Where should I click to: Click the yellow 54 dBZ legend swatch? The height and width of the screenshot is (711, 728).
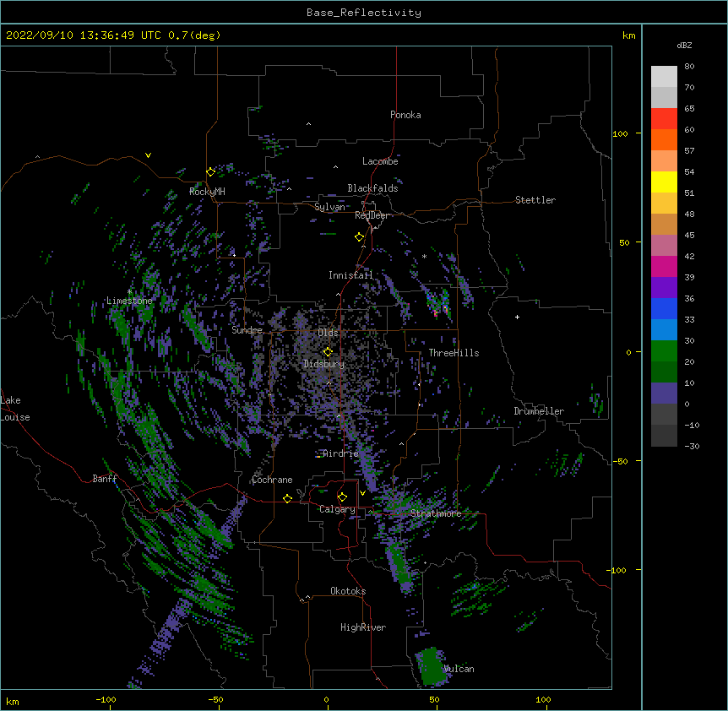click(x=664, y=182)
